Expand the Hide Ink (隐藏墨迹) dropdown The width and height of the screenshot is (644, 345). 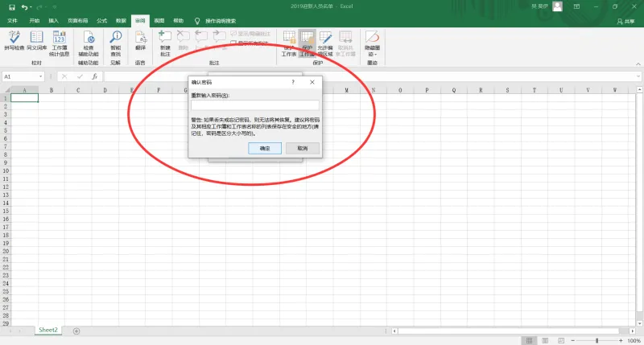(x=372, y=43)
